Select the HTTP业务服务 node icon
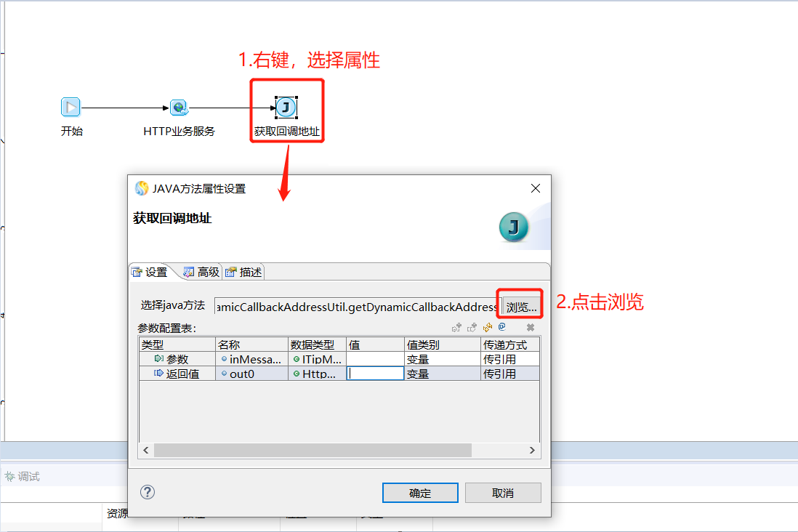The height and width of the screenshot is (532, 798). [179, 108]
